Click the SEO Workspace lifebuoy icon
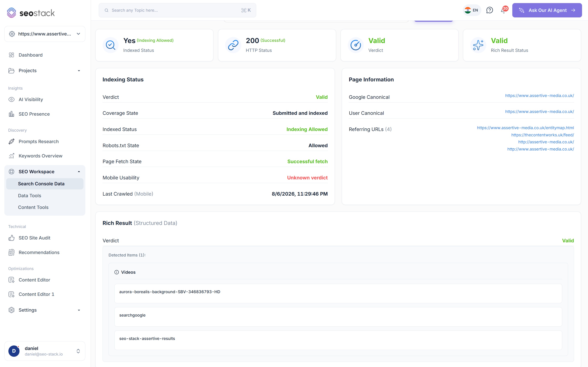Viewport: 588px width, 367px height. click(x=11, y=172)
